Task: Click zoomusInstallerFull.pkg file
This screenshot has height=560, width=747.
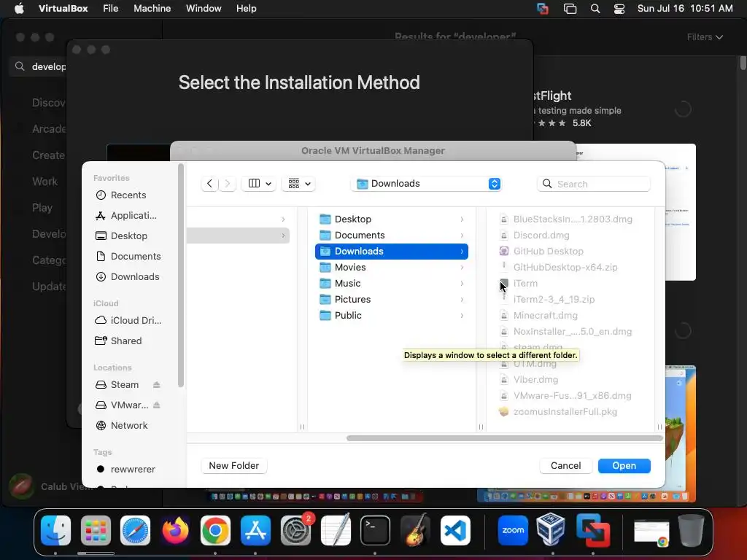Action: (565, 412)
